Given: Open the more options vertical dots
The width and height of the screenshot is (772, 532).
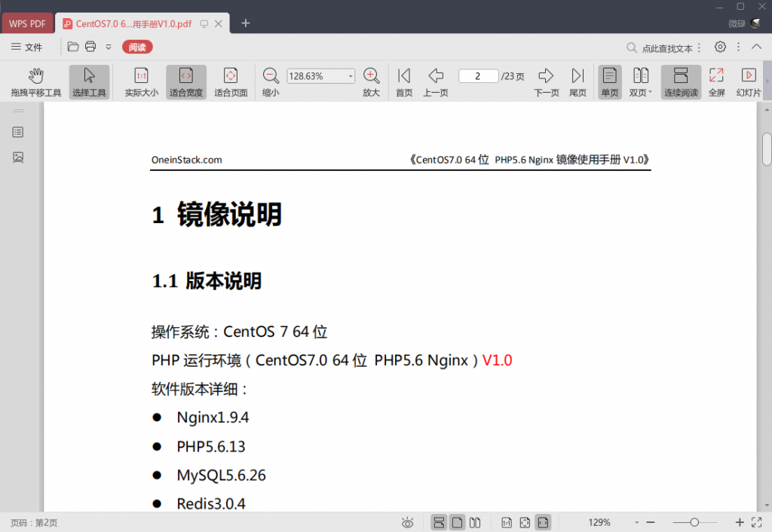Looking at the screenshot, I should tap(738, 47).
